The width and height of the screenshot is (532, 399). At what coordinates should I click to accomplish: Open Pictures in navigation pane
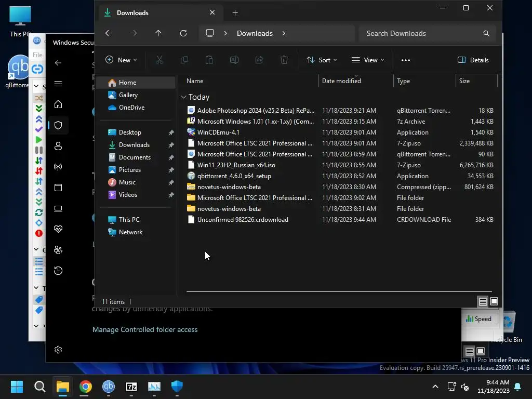point(136,170)
